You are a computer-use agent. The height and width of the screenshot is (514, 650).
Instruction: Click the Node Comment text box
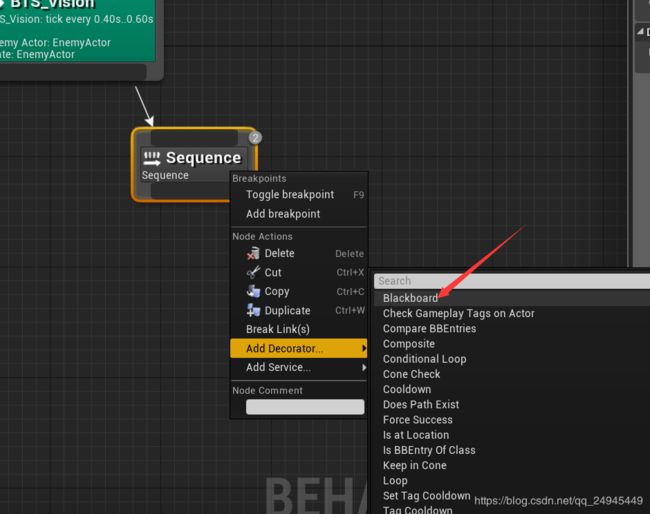(305, 407)
